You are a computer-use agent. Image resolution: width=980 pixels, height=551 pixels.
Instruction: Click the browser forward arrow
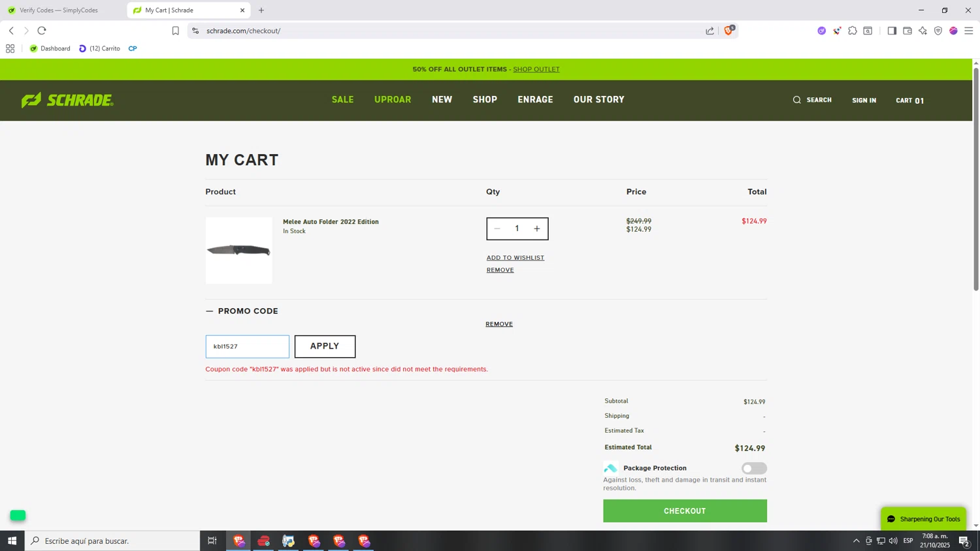[x=26, y=31]
